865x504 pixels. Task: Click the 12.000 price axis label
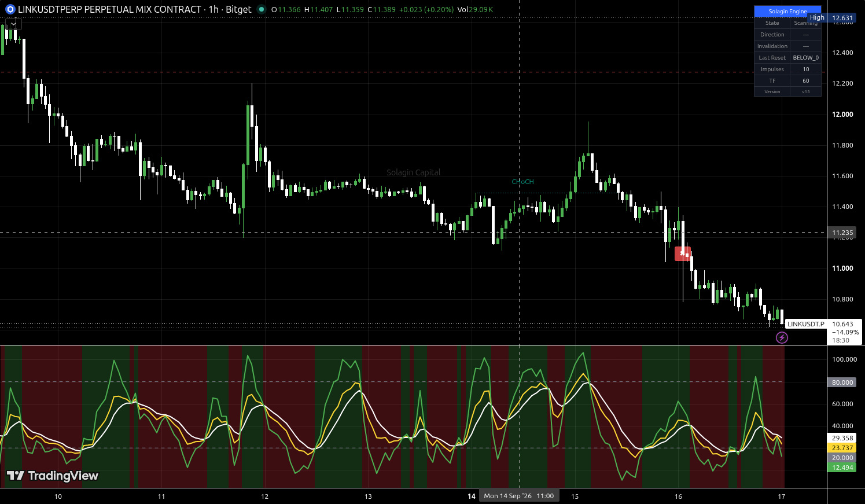click(842, 114)
